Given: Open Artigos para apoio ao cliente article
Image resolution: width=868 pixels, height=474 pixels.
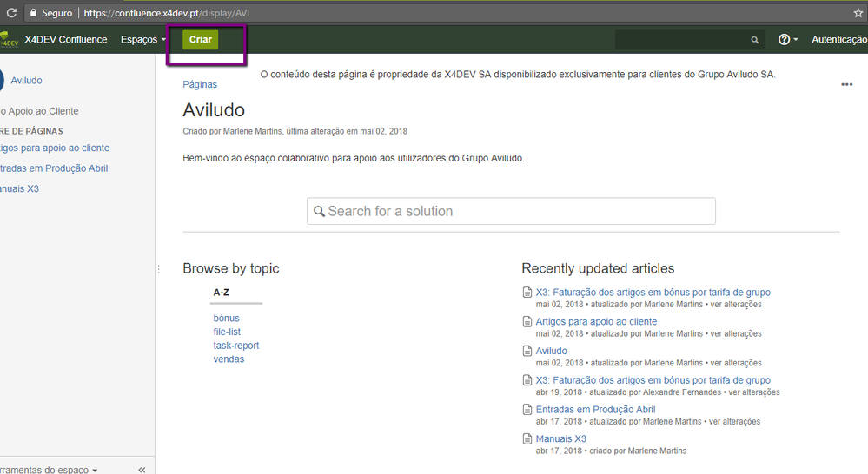Looking at the screenshot, I should point(596,321).
